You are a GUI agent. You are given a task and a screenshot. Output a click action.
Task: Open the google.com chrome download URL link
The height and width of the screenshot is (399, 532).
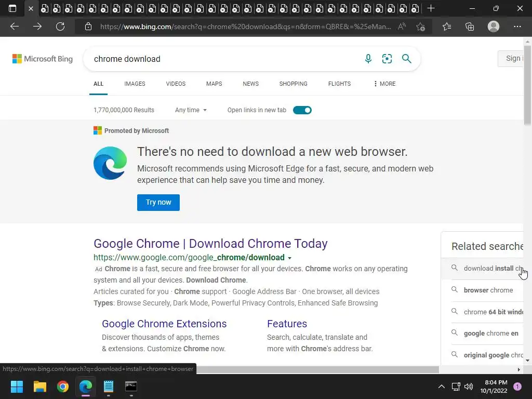[x=189, y=258]
